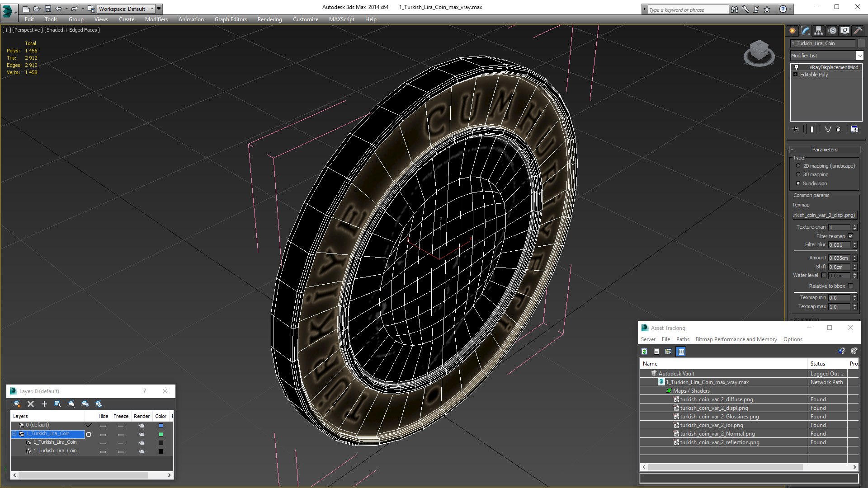Click Delete Layer X icon in Layer dialog
868x488 pixels.
coord(31,404)
